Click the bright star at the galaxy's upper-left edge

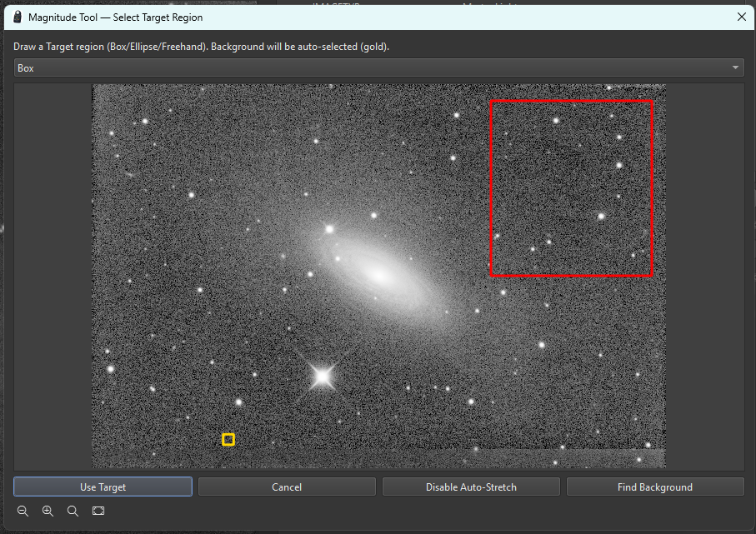pyautogui.click(x=329, y=229)
